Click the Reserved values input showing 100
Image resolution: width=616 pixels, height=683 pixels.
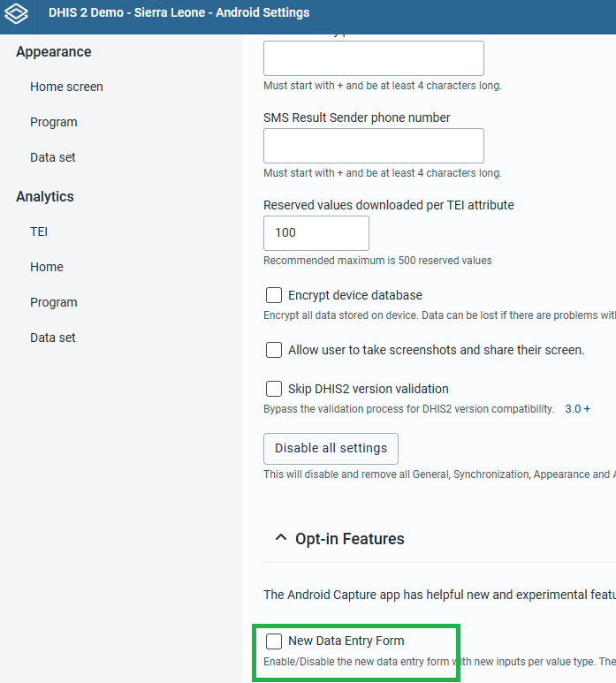tap(316, 233)
